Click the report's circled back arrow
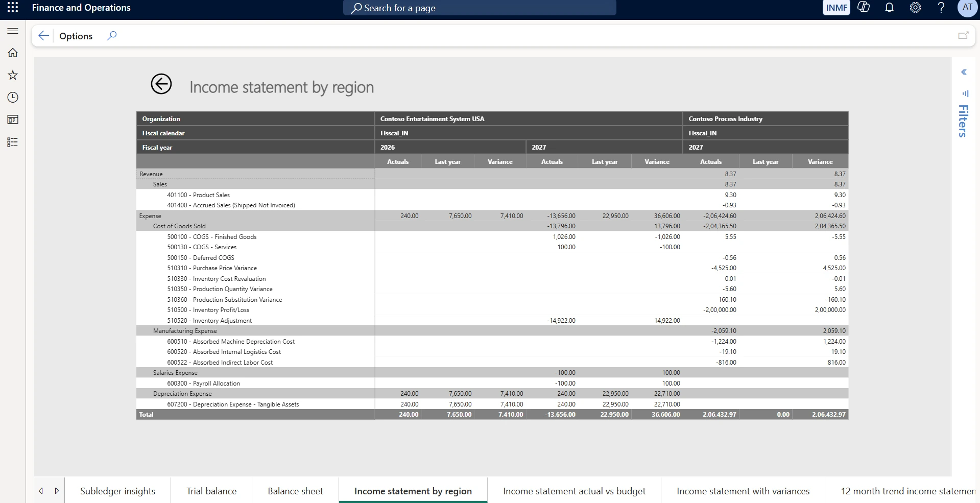Screen dimensions: 980x503 (x=161, y=84)
